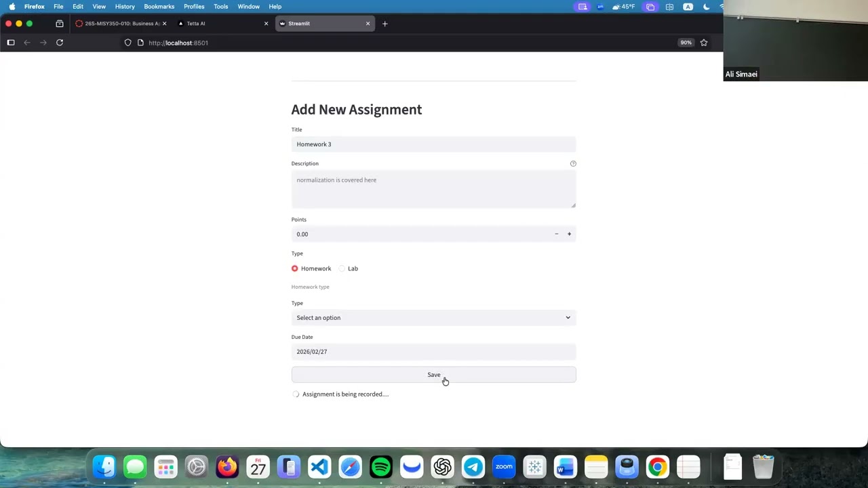Image resolution: width=868 pixels, height=488 pixels.
Task: Open Spotify from the Dock
Action: click(x=381, y=467)
